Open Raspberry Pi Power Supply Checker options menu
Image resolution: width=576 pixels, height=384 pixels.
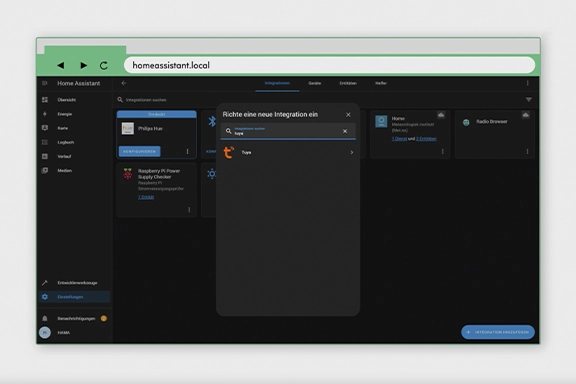pos(189,209)
